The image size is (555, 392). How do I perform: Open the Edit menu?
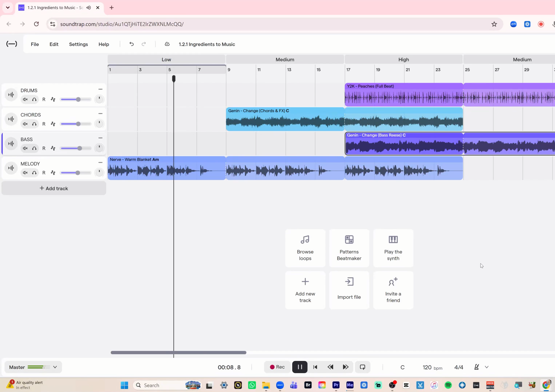pyautogui.click(x=54, y=44)
